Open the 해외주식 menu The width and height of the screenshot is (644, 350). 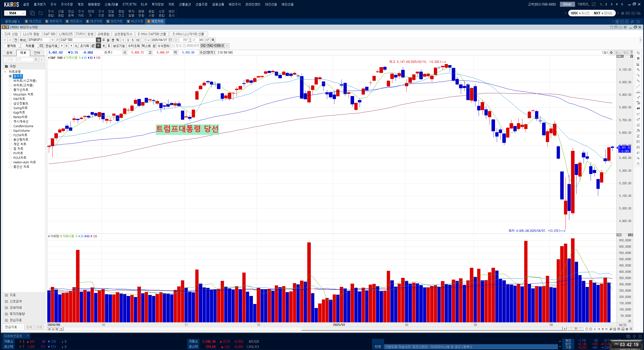pos(235,4)
